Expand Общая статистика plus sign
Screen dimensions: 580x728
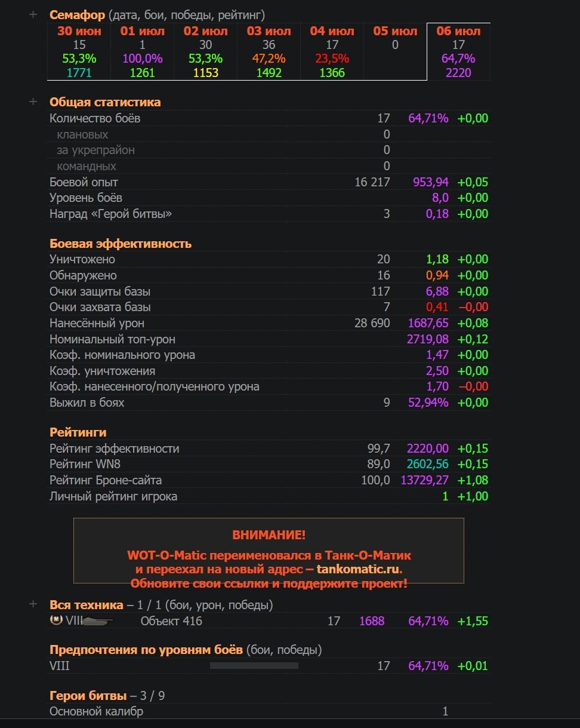coord(33,102)
